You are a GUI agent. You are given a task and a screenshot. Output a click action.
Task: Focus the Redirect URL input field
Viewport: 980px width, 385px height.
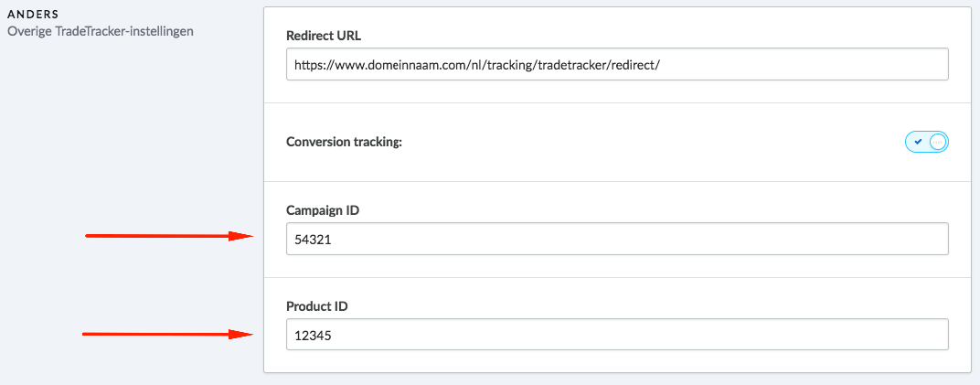click(x=617, y=64)
